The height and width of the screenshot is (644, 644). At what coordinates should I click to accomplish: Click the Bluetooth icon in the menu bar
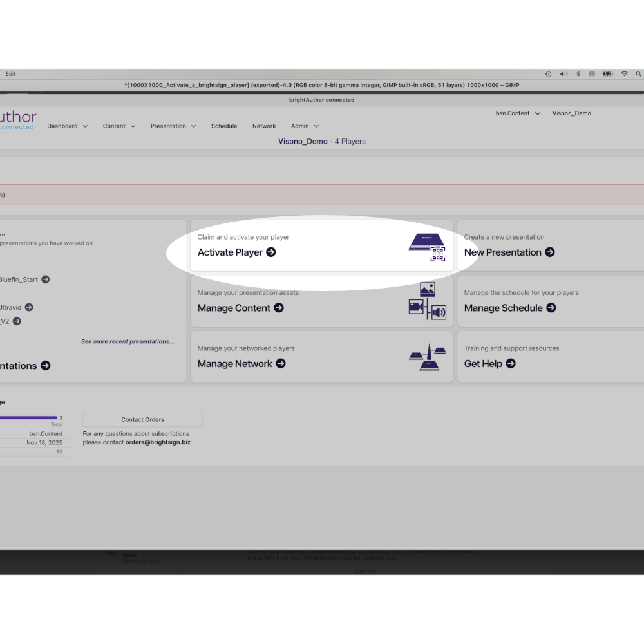click(x=578, y=74)
